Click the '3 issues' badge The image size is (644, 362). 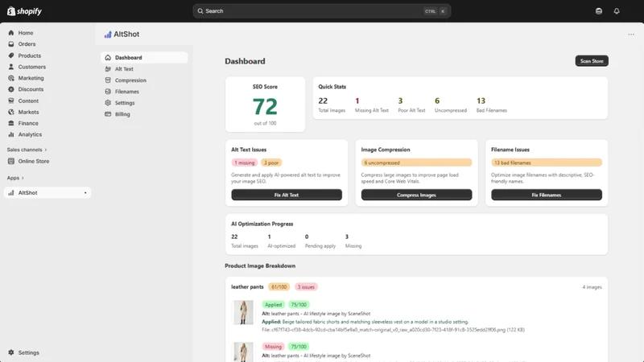point(306,287)
